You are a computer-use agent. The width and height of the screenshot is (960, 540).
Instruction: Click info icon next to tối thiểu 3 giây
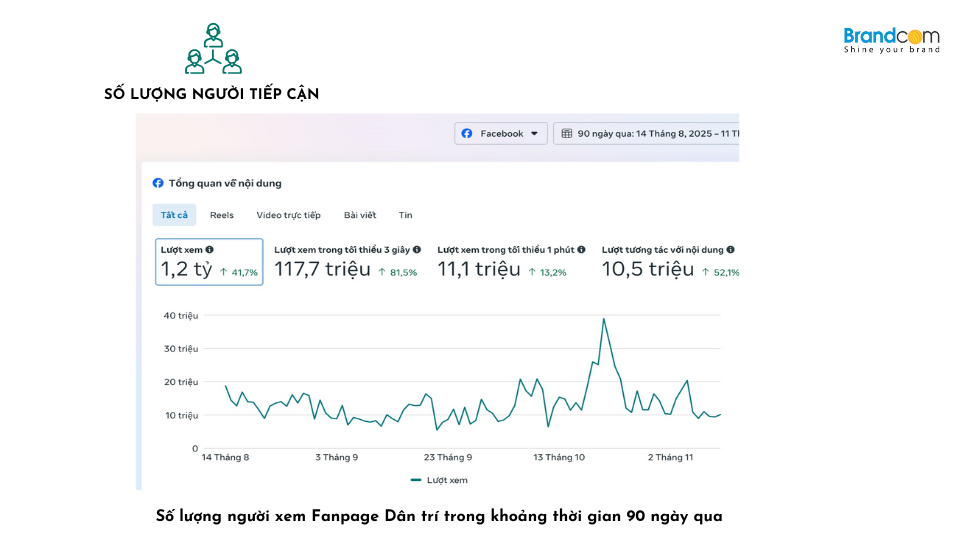tap(417, 250)
